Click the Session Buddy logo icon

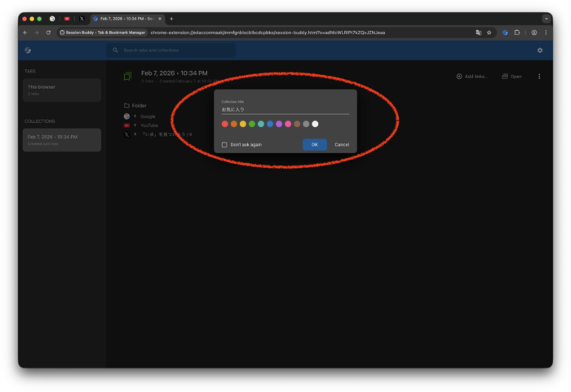coord(29,51)
